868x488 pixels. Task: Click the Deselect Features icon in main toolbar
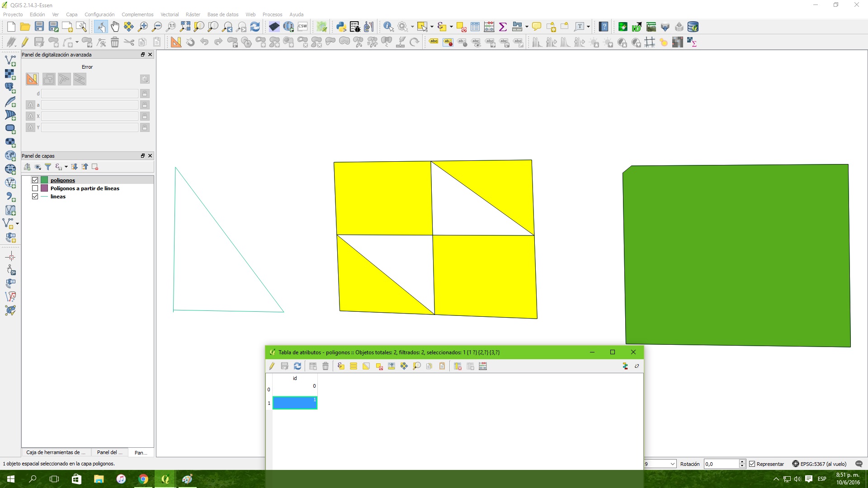(x=461, y=27)
